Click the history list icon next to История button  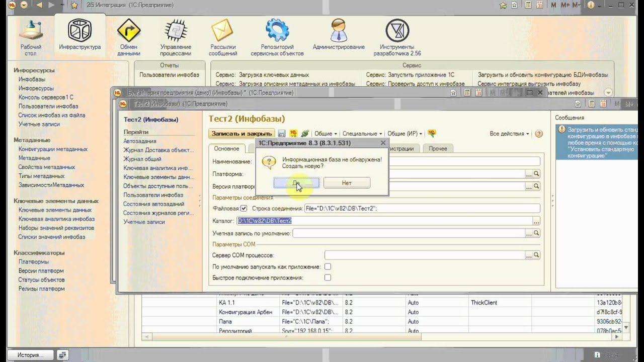pos(63,355)
